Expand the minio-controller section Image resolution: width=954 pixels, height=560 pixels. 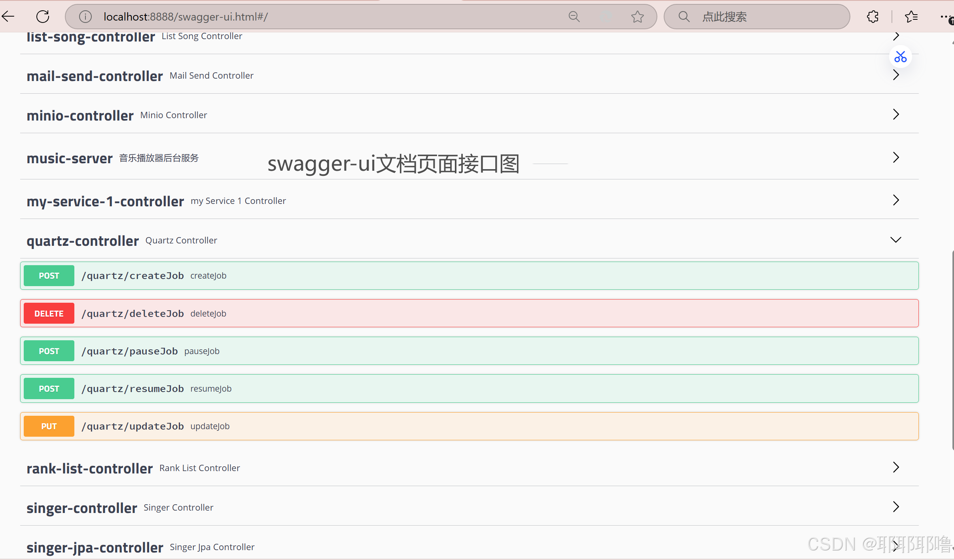(x=895, y=115)
